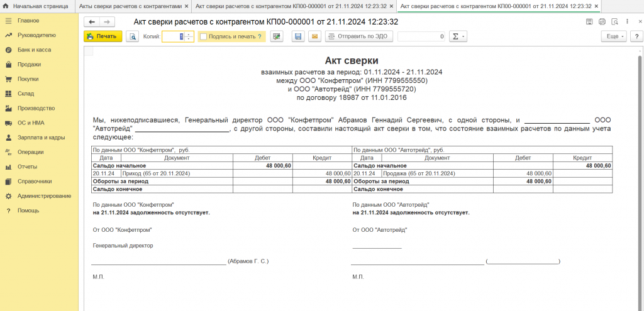Screen dimensions: 644x311
Task: Open the Руководителю section
Action: tap(36, 35)
